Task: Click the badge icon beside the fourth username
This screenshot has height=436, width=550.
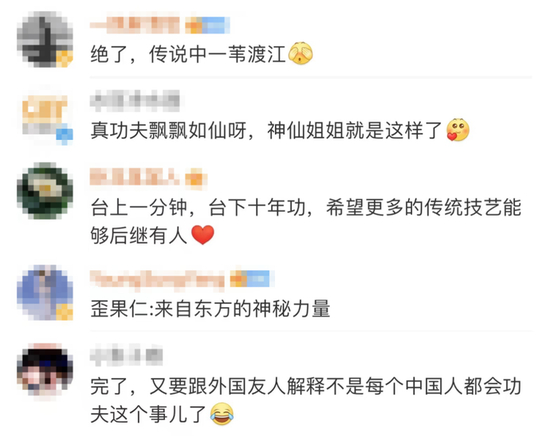Action: [252, 279]
